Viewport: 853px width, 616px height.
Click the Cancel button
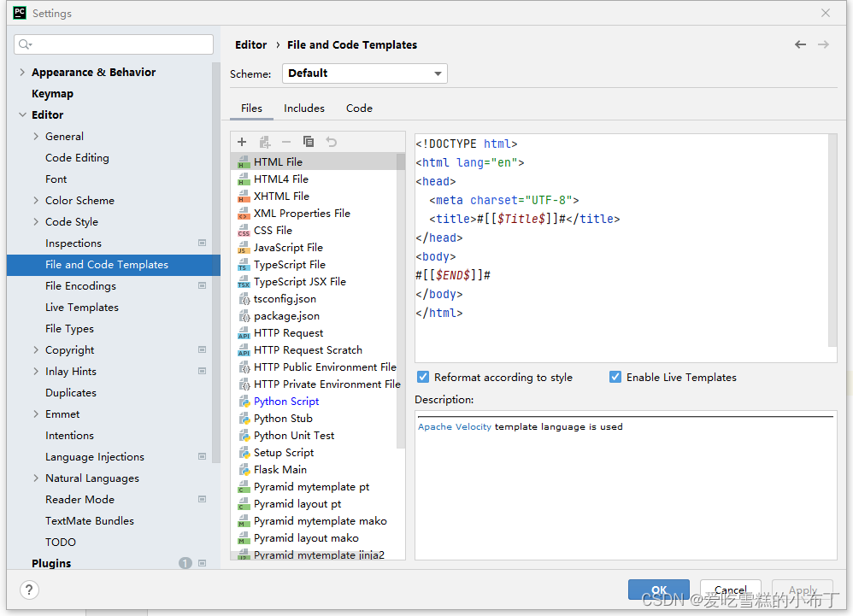pos(731,590)
